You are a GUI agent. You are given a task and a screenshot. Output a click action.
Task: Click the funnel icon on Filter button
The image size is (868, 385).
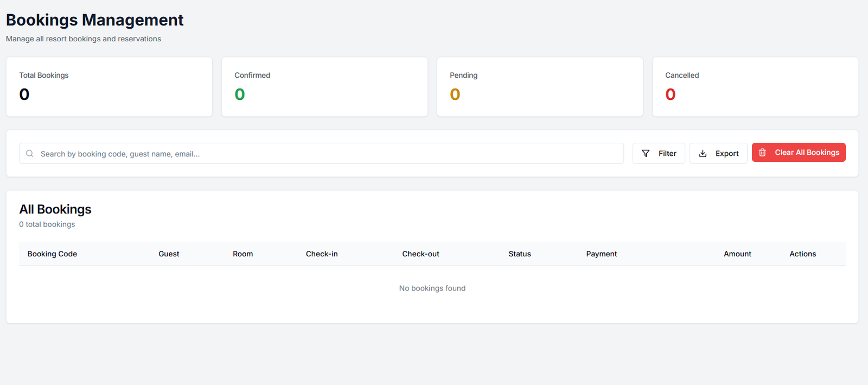pyautogui.click(x=646, y=154)
